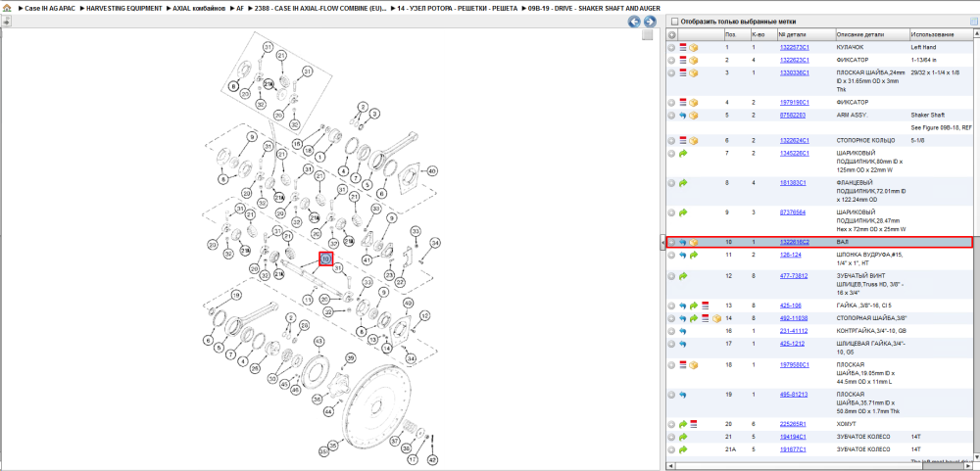The height and width of the screenshot is (471, 980).
Task: Click the blue back arrow for part 126-124
Action: 683,256
